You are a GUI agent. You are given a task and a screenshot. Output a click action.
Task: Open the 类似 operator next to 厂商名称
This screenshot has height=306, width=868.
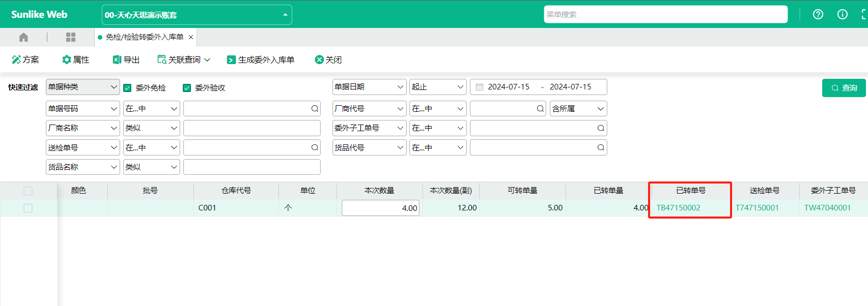152,128
